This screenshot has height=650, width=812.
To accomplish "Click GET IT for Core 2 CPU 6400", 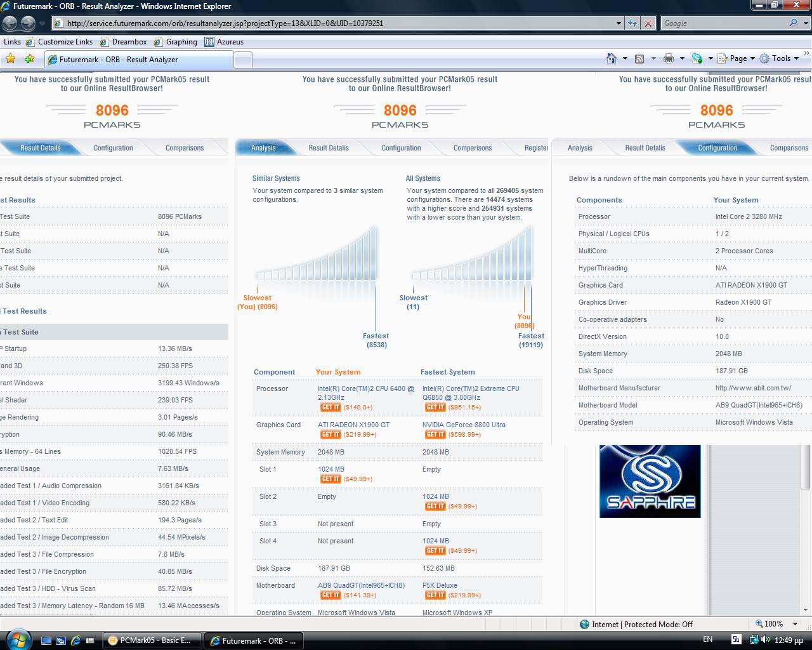I will tap(331, 408).
